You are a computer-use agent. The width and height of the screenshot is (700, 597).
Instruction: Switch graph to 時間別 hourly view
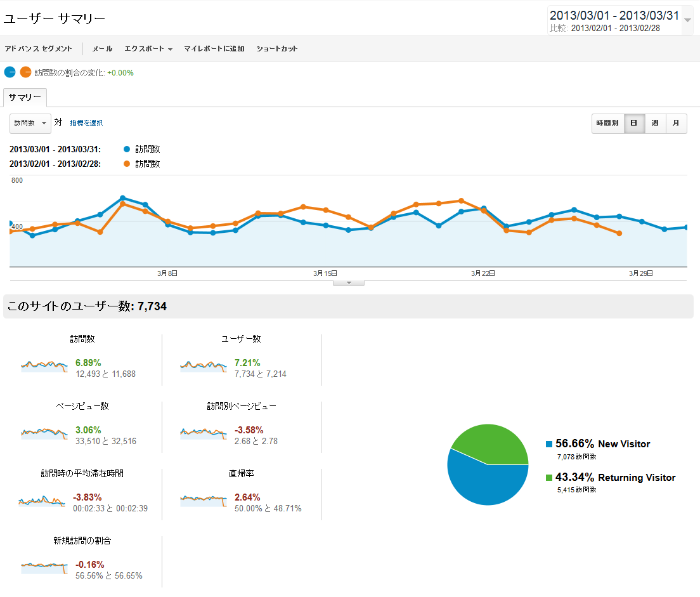[607, 123]
